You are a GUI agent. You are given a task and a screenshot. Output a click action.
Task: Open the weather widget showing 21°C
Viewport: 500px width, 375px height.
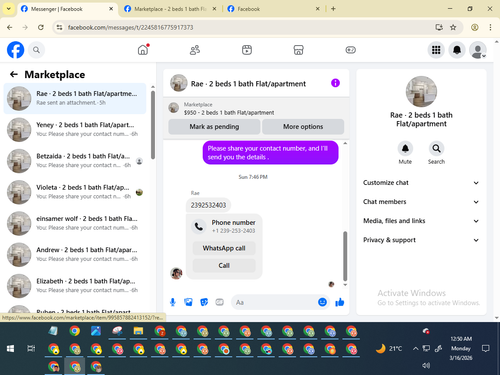389,349
